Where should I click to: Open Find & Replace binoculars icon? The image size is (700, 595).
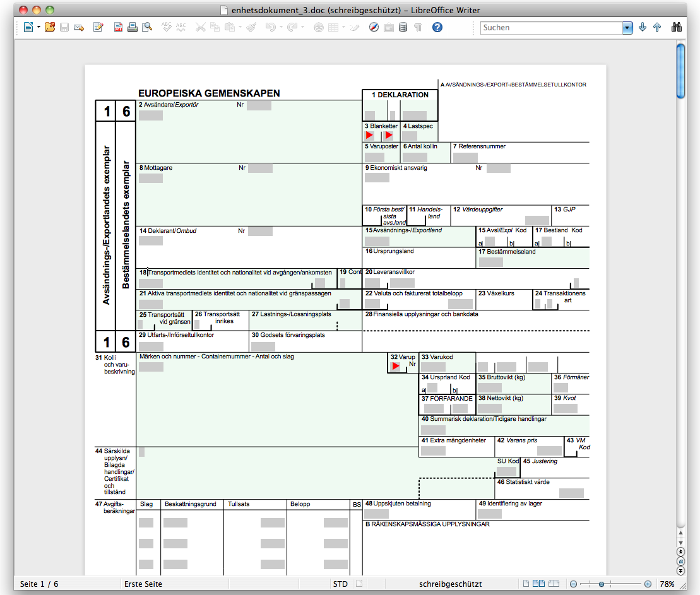pos(677,27)
